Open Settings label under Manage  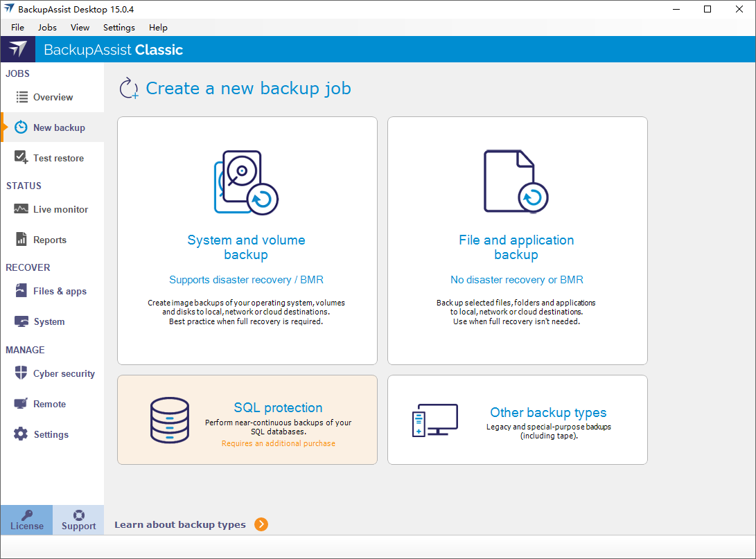(x=51, y=435)
